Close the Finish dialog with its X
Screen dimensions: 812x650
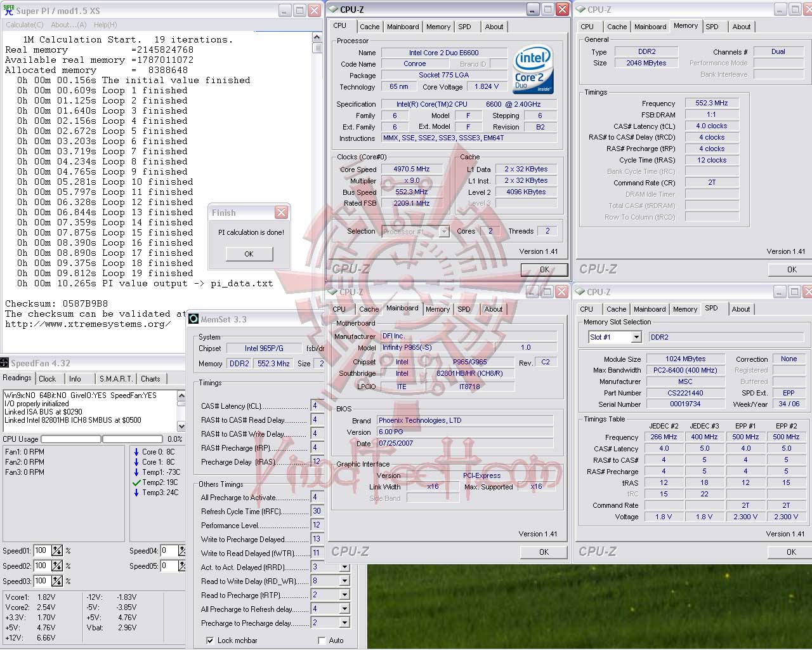281,213
